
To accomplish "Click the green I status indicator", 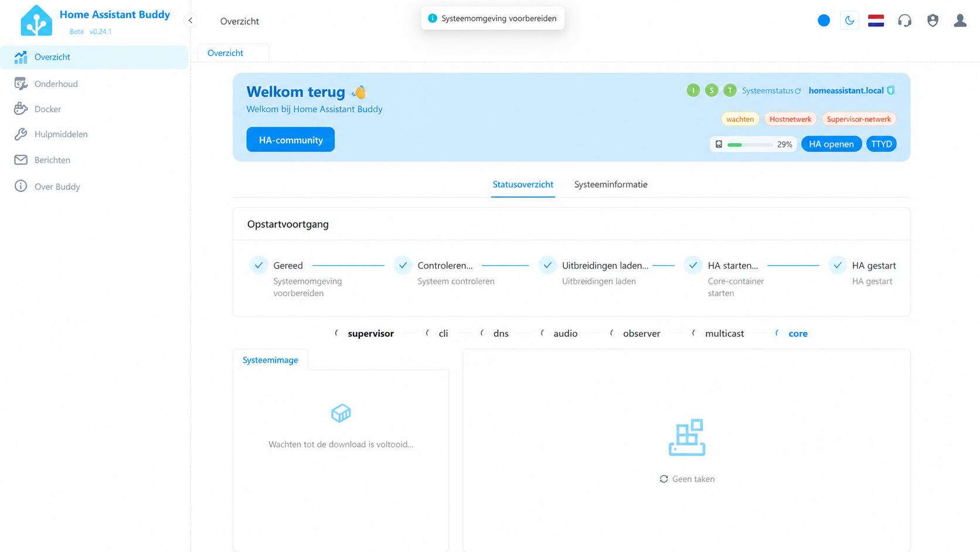I will pos(693,90).
